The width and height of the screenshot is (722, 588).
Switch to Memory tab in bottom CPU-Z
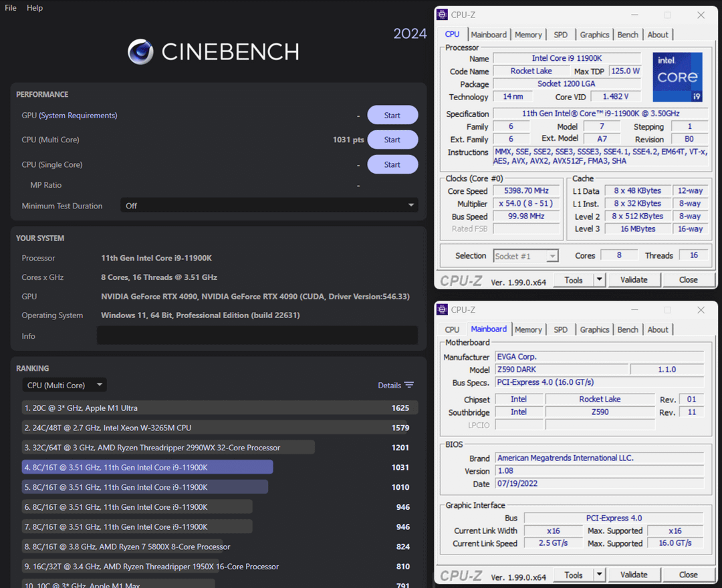(528, 330)
